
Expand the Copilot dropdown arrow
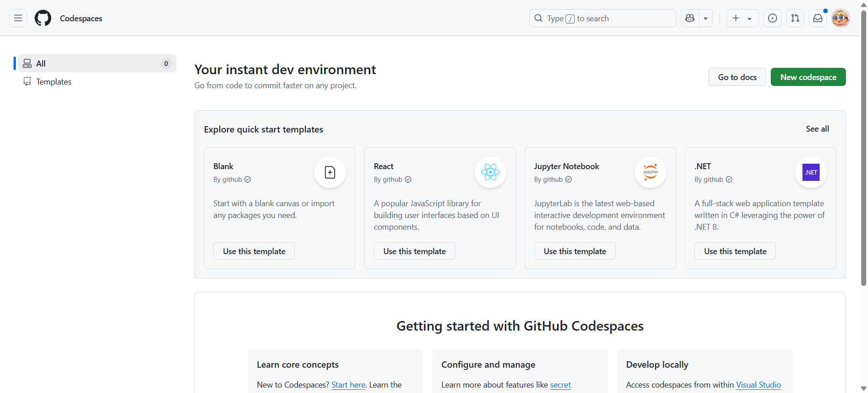point(706,18)
